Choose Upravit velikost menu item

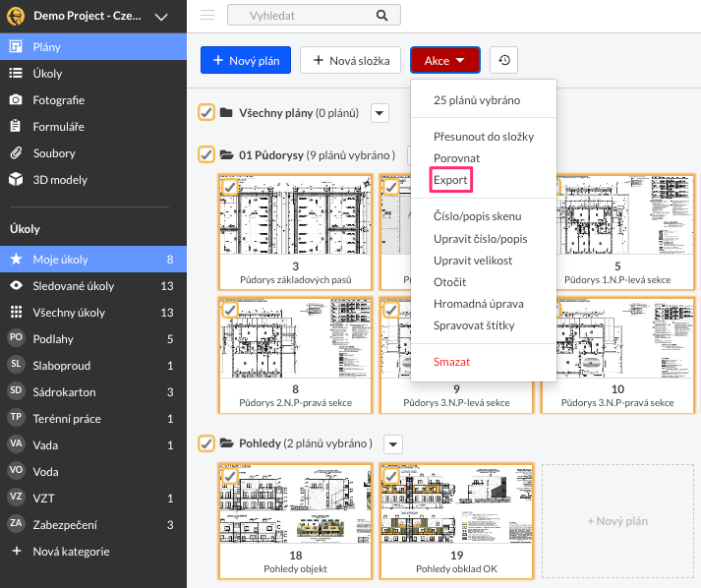tap(473, 261)
